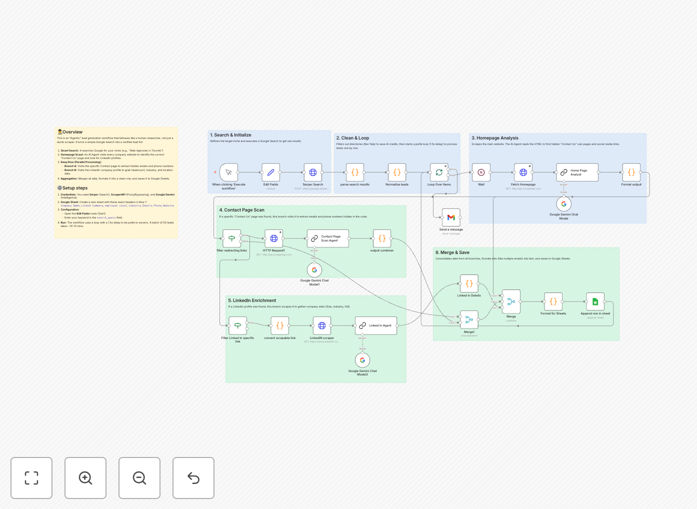Image resolution: width=697 pixels, height=509 pixels.
Task: Select the Format output code node
Action: [x=631, y=172]
